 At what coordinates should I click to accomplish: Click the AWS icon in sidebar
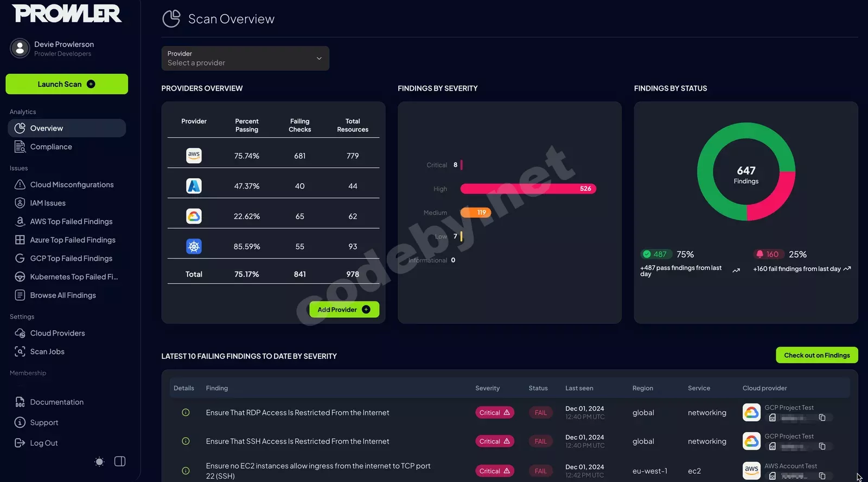point(20,221)
